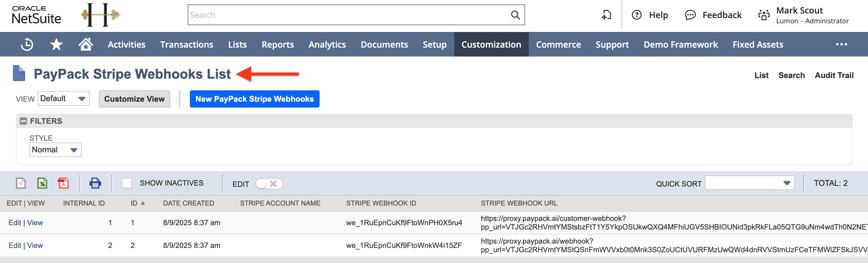Click the page record icon by title
This screenshot has width=868, height=263.
tap(19, 73)
